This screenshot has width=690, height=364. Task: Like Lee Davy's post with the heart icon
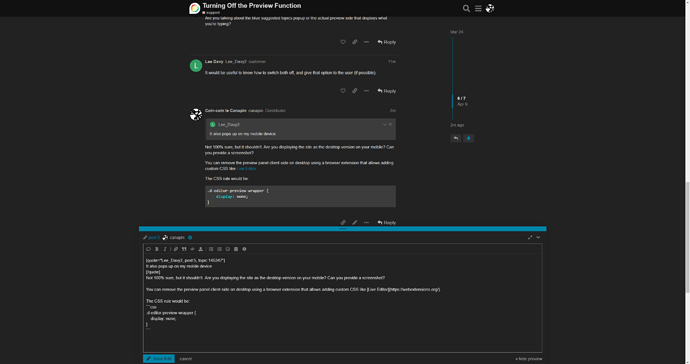pos(343,91)
